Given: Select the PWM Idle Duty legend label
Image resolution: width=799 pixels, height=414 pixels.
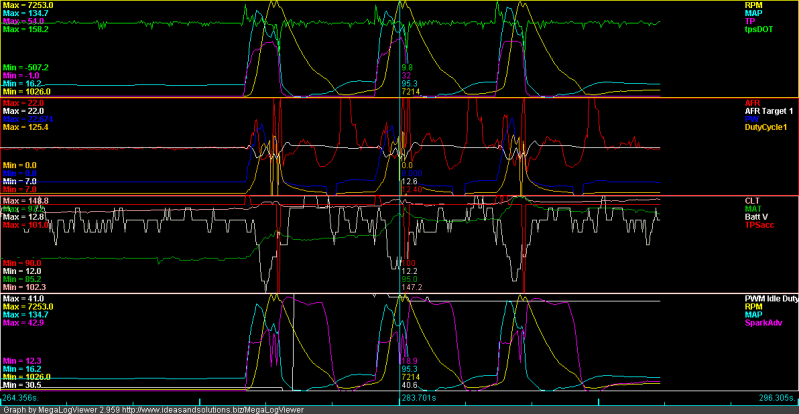Looking at the screenshot, I should click(x=771, y=298).
